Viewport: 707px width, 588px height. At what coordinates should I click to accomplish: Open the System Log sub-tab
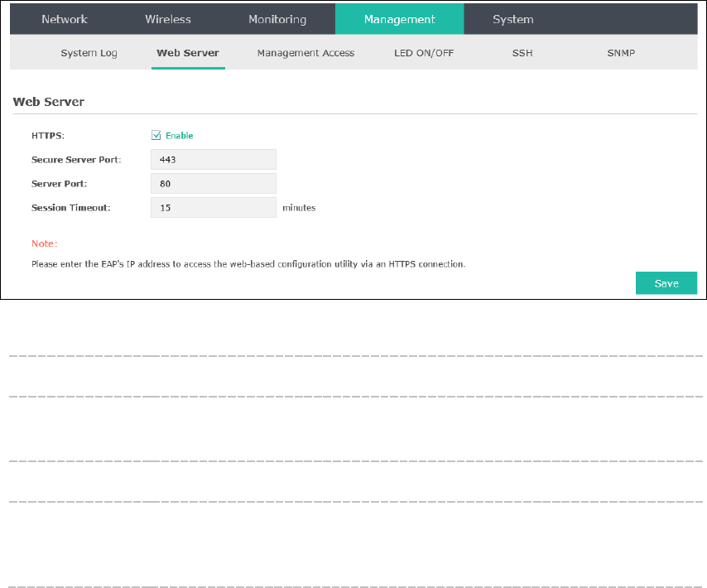click(x=89, y=53)
